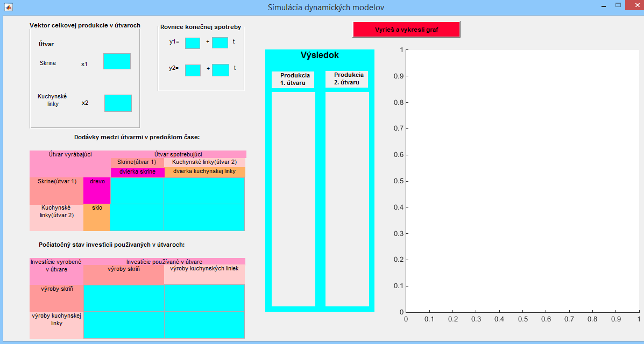Select výroby kuchynskej linky row, kuchynských liniek cell
Viewport: 644px width, 344px height.
204,325
